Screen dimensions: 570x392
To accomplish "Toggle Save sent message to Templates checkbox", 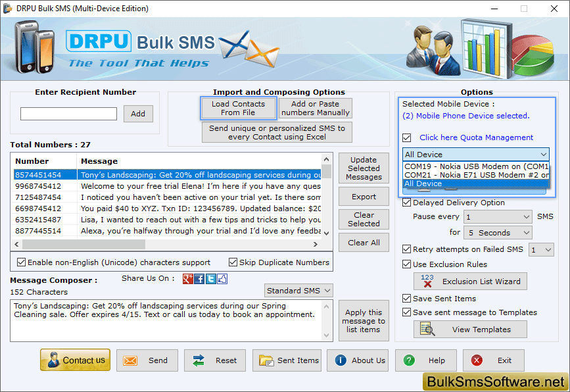I will point(407,312).
